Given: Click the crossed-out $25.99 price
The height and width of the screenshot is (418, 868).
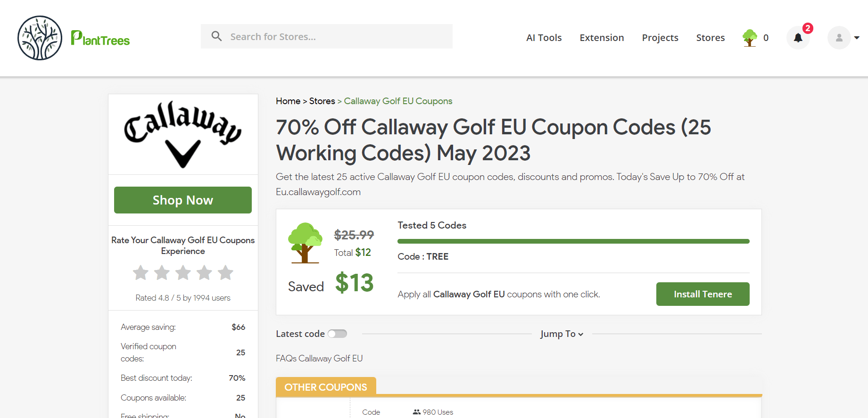Looking at the screenshot, I should pos(354,235).
